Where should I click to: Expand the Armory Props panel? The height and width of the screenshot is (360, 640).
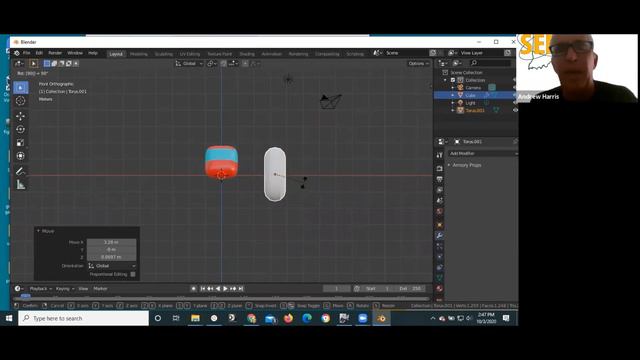[x=467, y=165]
